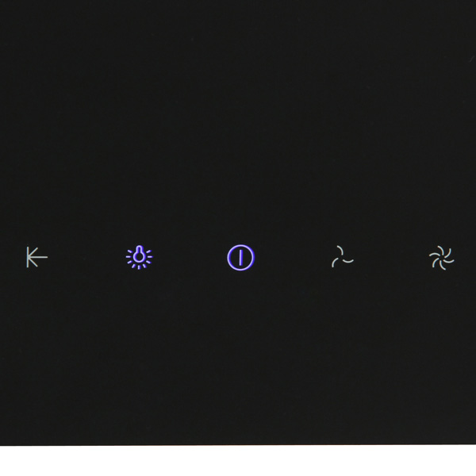Start the off-timer using the leftmost icon
Image resolution: width=476 pixels, height=476 pixels.
pos(37,257)
